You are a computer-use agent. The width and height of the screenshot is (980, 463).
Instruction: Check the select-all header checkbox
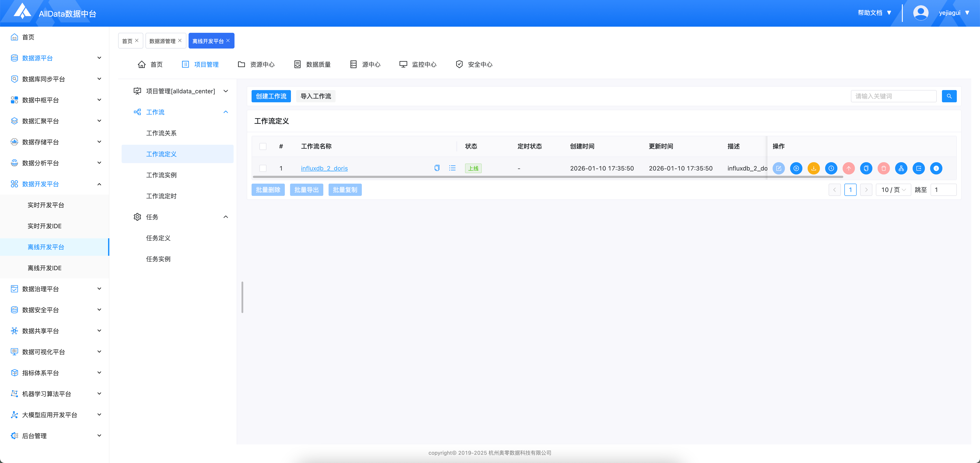point(263,146)
